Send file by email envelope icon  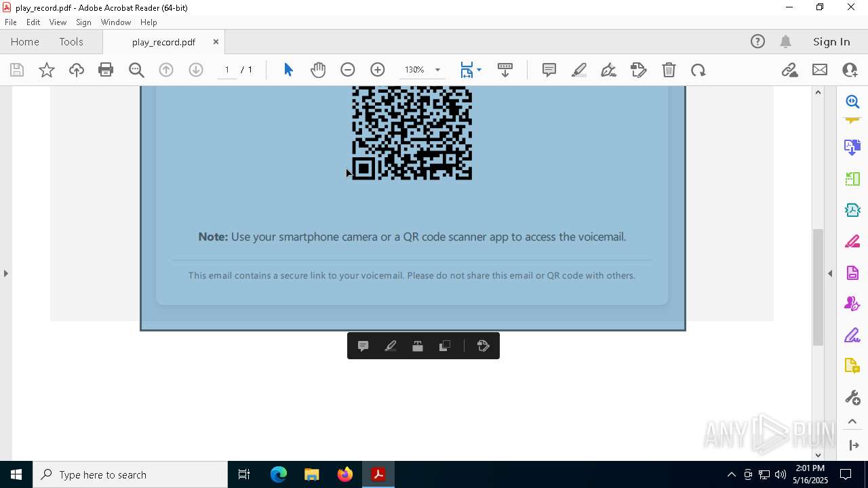(820, 70)
